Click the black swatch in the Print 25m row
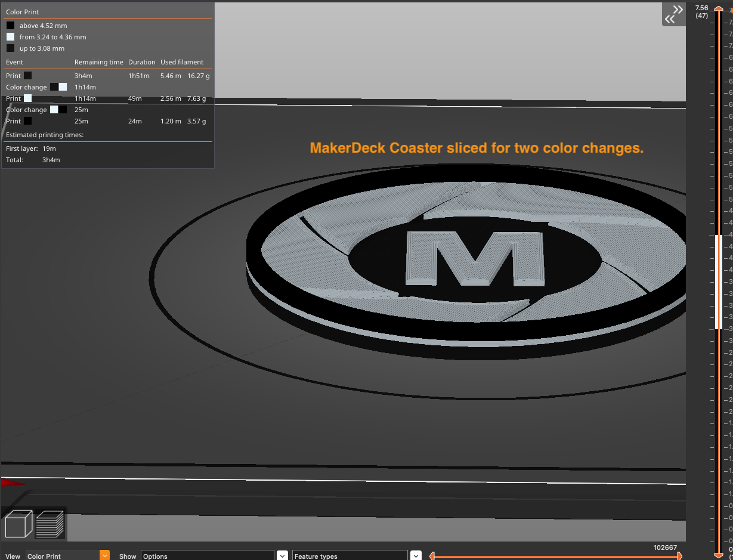The image size is (733, 560). click(x=27, y=121)
